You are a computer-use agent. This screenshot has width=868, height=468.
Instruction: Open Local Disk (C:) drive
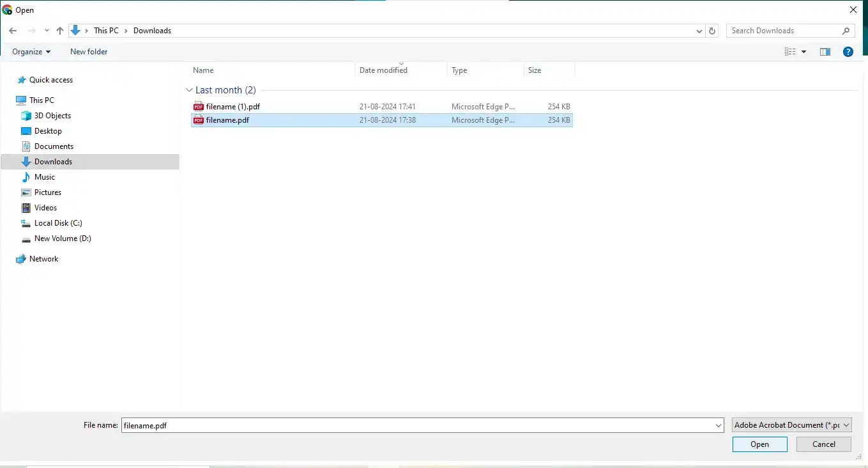tap(57, 223)
